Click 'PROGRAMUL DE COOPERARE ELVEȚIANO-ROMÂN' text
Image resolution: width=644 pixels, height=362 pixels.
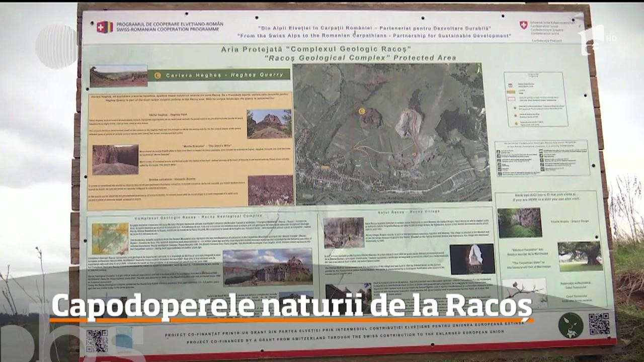pyautogui.click(x=170, y=24)
